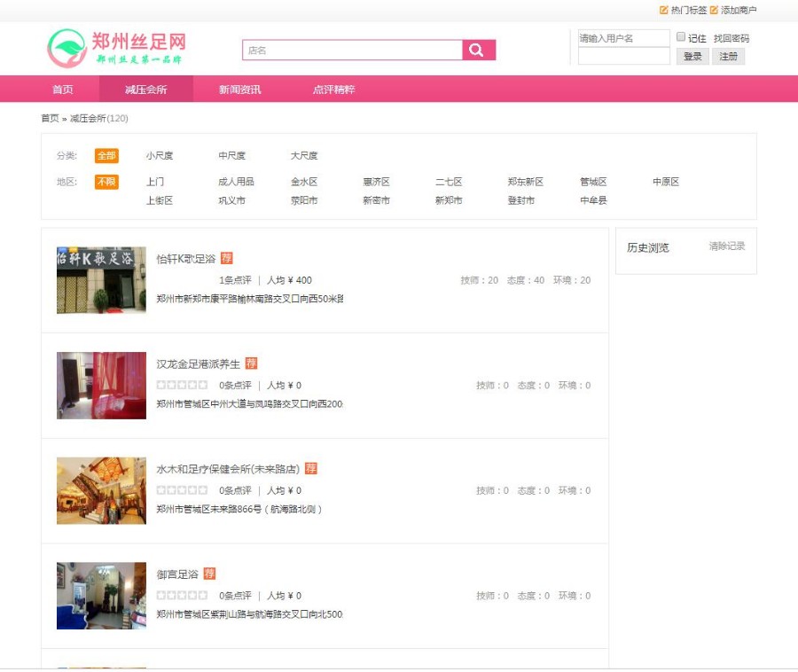Filter area by 巩义市
798x672 pixels.
pos(231,200)
